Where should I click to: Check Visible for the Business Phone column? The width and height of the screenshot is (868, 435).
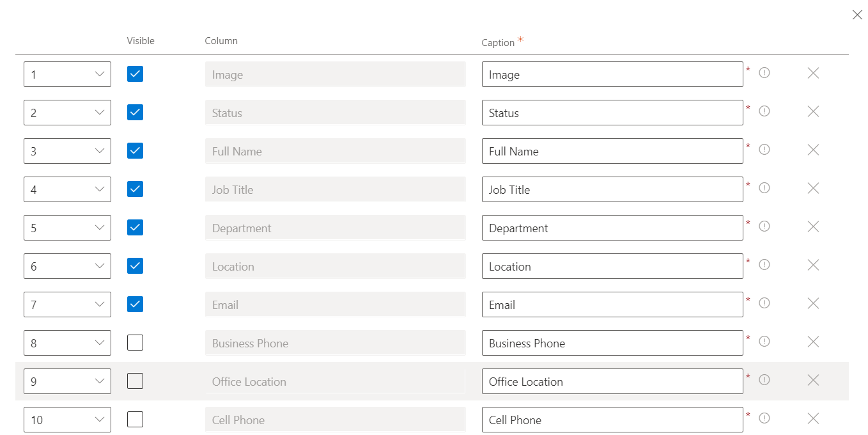tap(135, 343)
